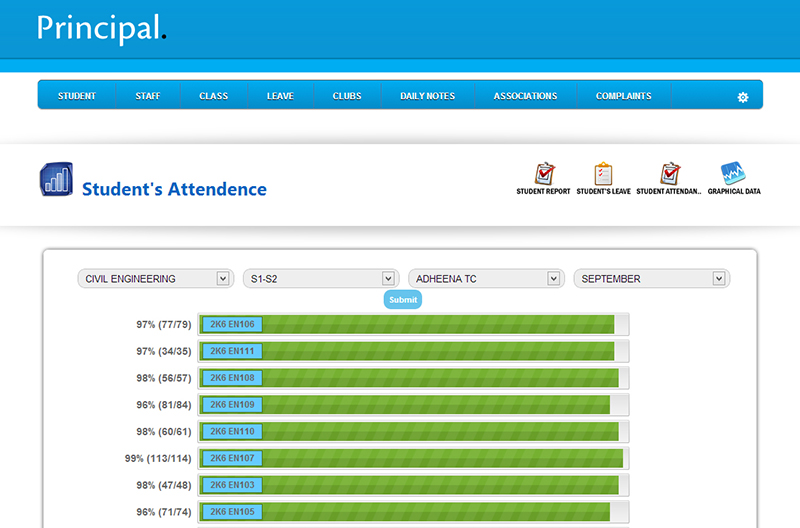Click the settings gear icon

[742, 97]
